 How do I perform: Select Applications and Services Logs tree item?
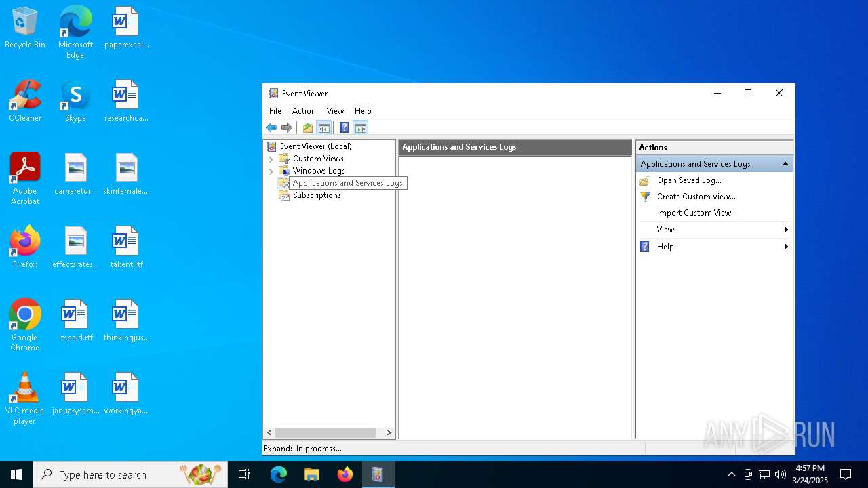click(x=348, y=183)
